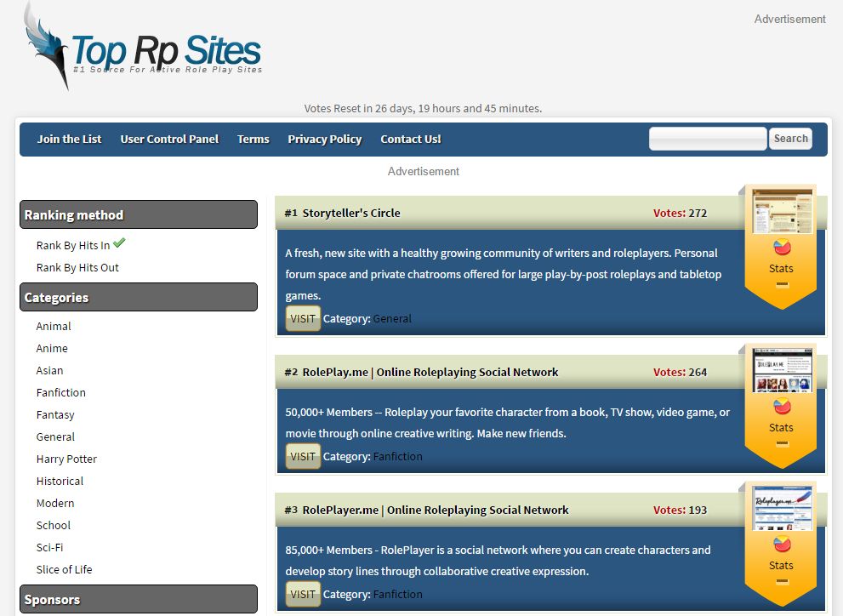Collapse the RolePlayer.me stats ribbon minus
This screenshot has height=616, width=843.
click(783, 581)
